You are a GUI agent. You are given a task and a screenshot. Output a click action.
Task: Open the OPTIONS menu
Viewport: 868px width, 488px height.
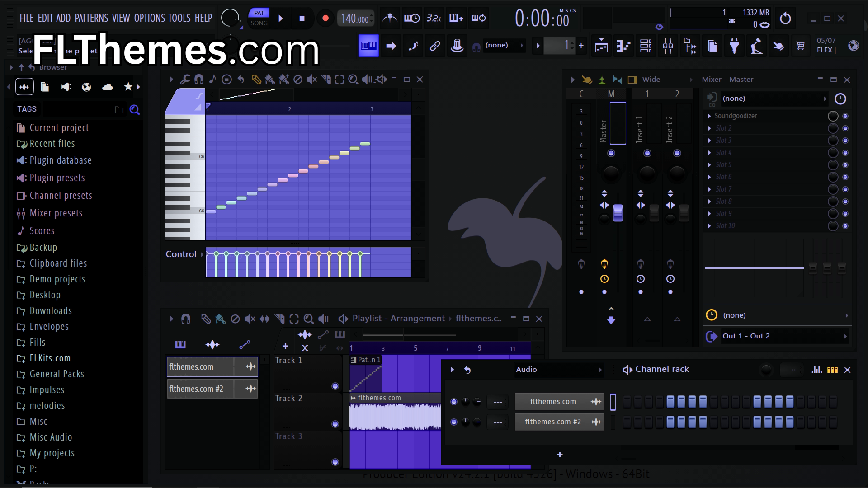149,18
